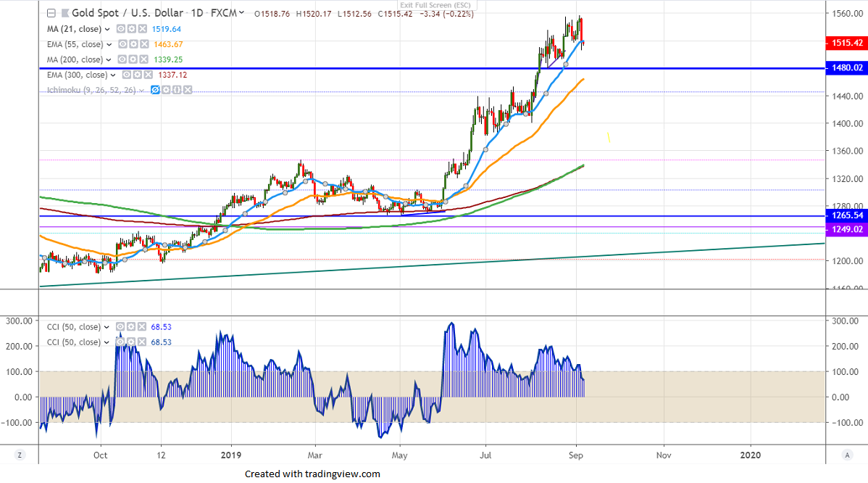The width and height of the screenshot is (868, 483).
Task: Expand MA (21, close) options arrow
Action: click(107, 29)
